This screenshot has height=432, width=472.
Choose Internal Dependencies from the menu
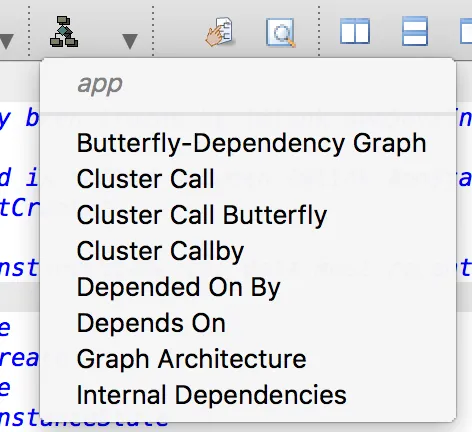click(x=212, y=395)
